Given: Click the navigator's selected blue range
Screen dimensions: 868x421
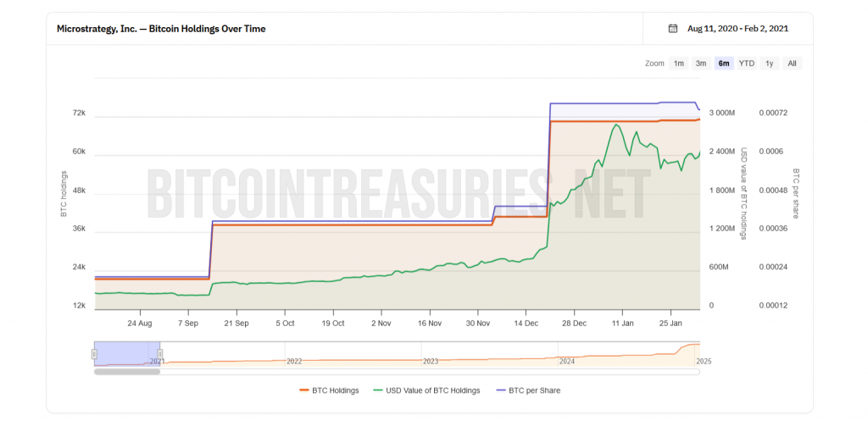Looking at the screenshot, I should [127, 352].
